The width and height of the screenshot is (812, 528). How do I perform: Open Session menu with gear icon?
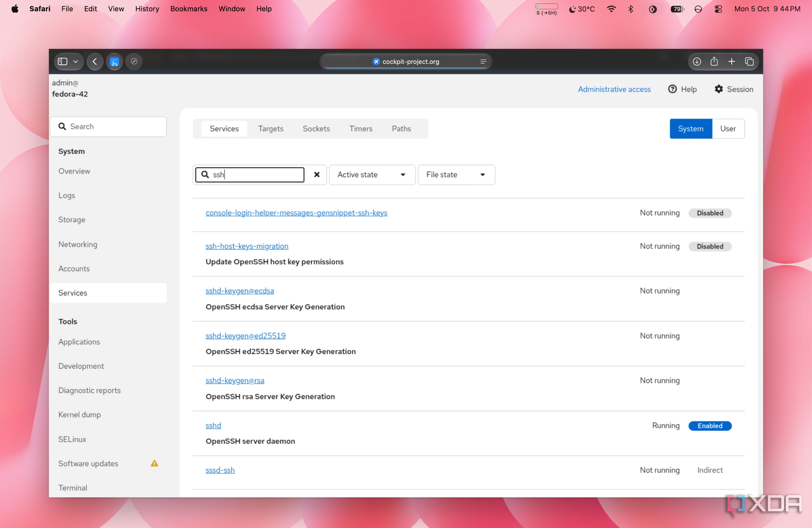click(734, 89)
